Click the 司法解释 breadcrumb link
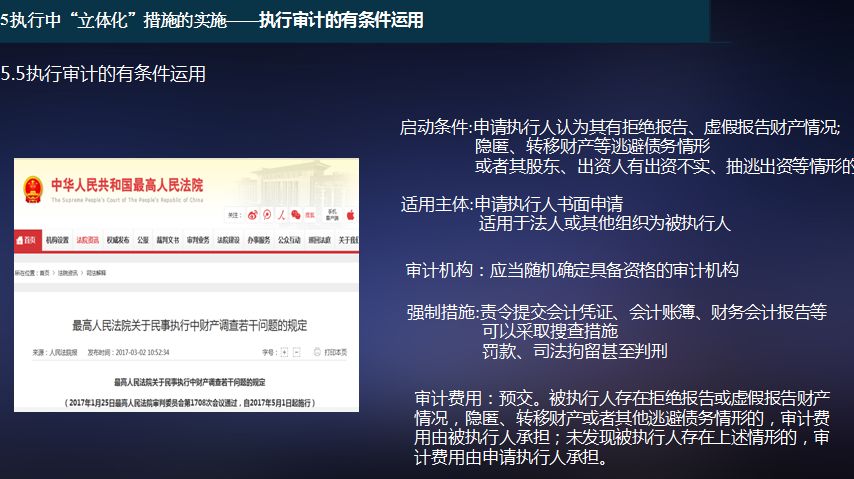Viewport: 854px width, 479px height. 96,273
